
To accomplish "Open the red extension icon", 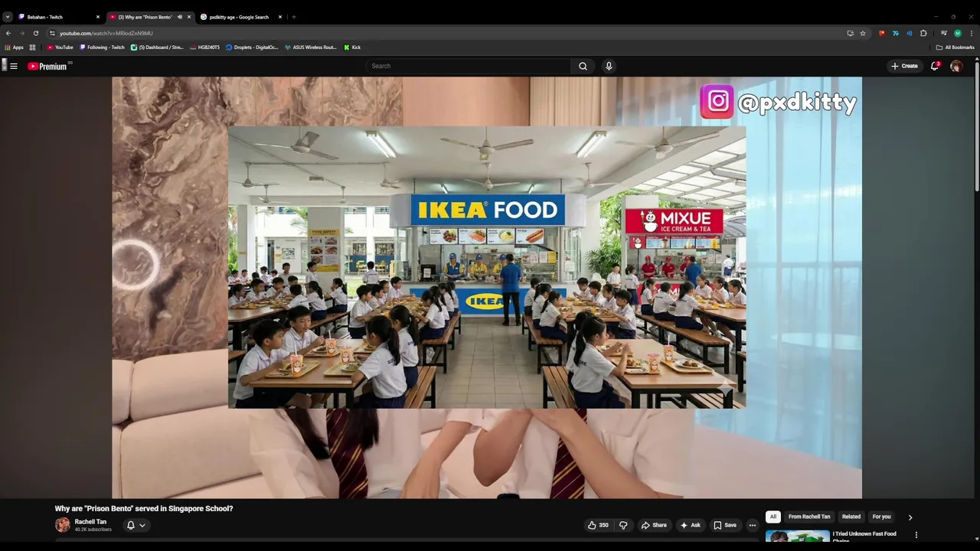I will point(882,33).
